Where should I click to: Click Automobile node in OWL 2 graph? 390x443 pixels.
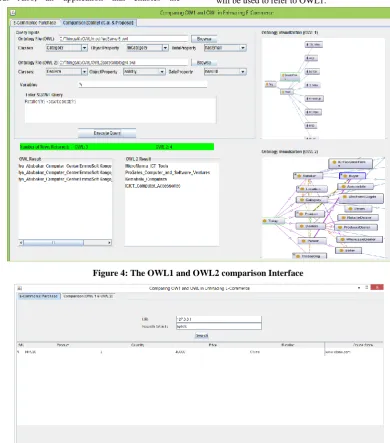click(355, 187)
